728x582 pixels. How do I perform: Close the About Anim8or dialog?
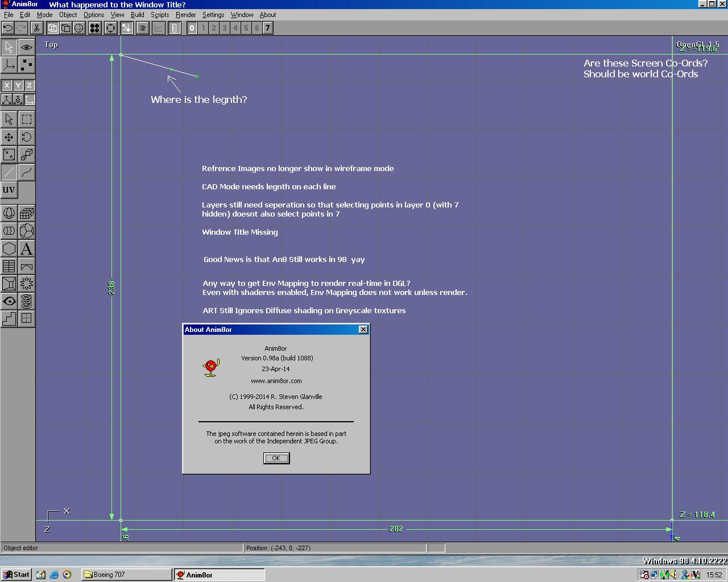[x=363, y=330]
